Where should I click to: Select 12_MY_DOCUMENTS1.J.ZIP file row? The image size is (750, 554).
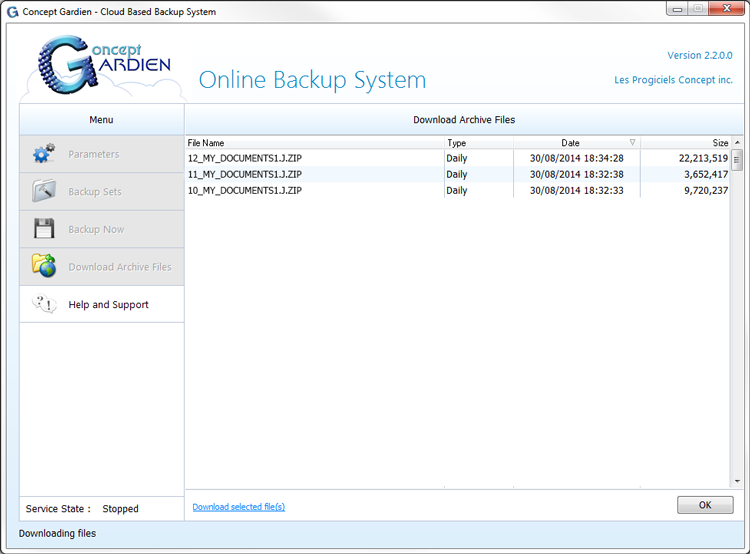pyautogui.click(x=314, y=158)
